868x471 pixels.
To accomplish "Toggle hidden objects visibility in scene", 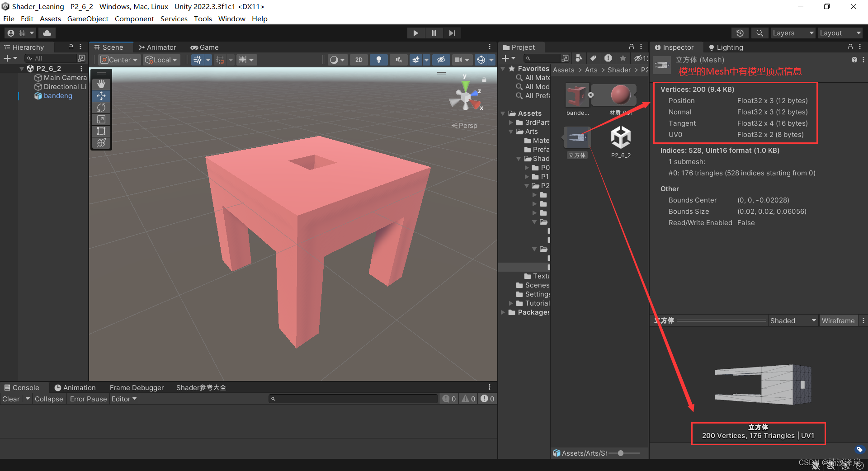I will [x=441, y=60].
